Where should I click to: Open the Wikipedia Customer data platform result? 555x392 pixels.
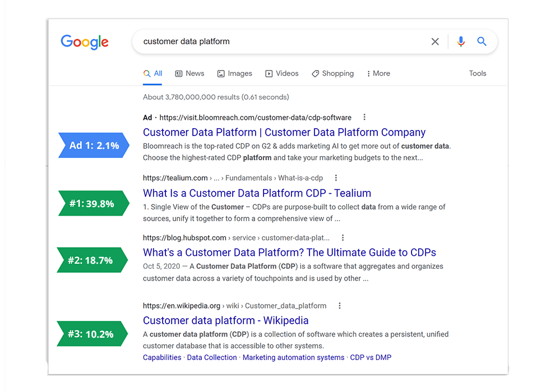225,321
